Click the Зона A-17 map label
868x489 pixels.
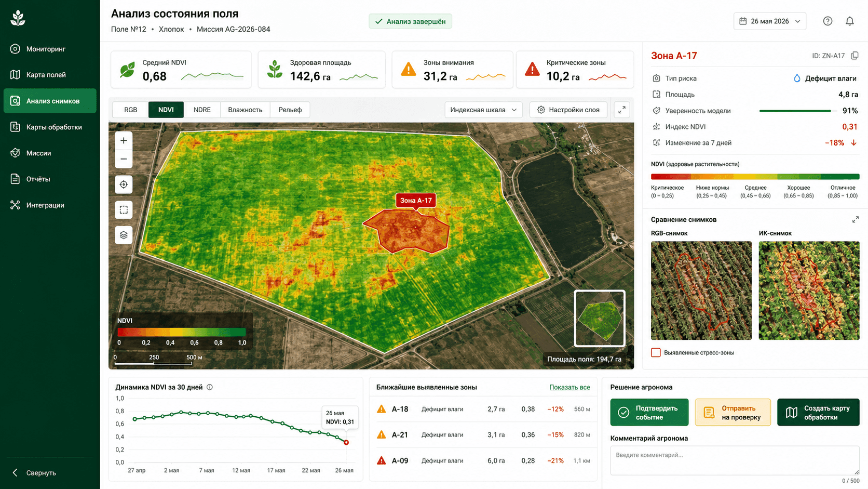pos(416,201)
